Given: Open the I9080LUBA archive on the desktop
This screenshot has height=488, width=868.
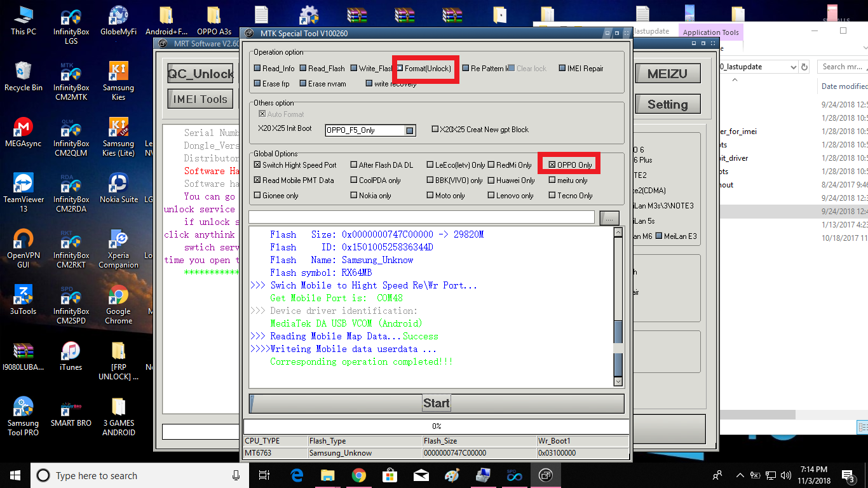Looking at the screenshot, I should tap(24, 356).
